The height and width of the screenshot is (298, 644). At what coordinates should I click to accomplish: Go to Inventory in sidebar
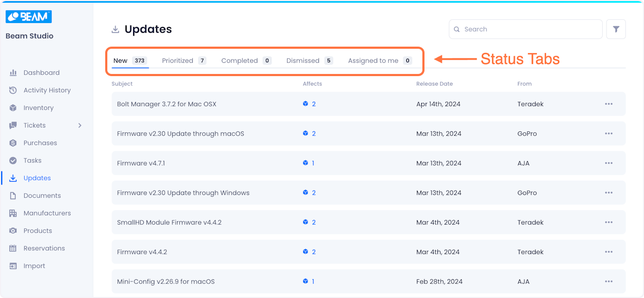[x=39, y=108]
